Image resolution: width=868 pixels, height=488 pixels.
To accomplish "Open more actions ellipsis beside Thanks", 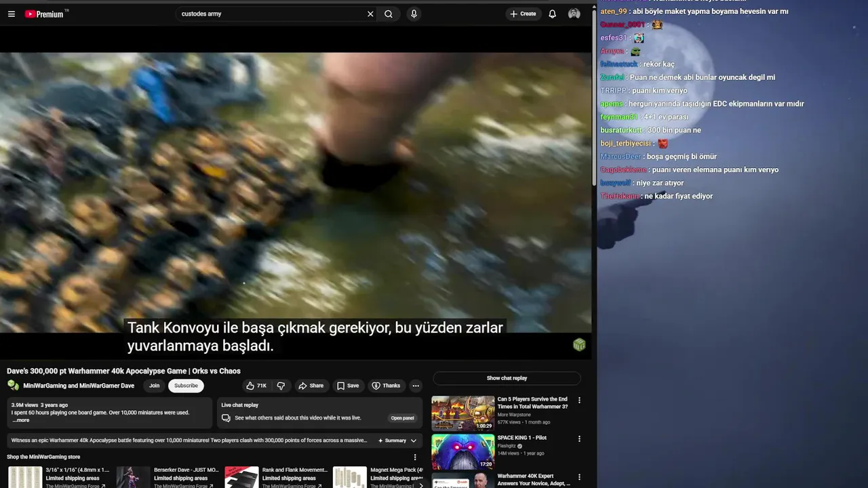I will [x=416, y=386].
